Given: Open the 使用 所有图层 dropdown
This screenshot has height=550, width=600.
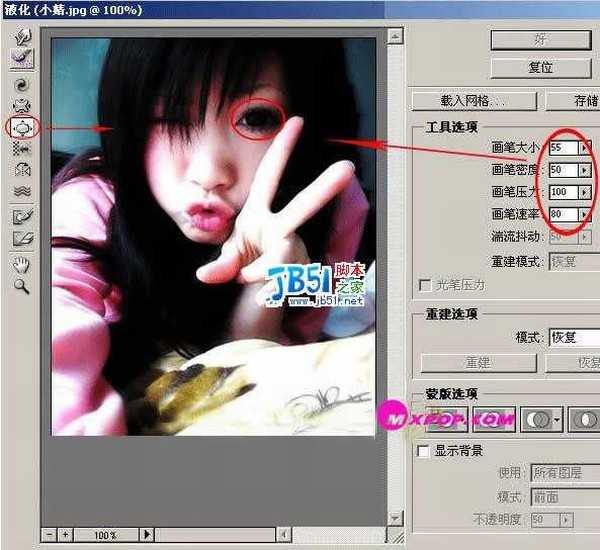Looking at the screenshot, I should [x=565, y=473].
